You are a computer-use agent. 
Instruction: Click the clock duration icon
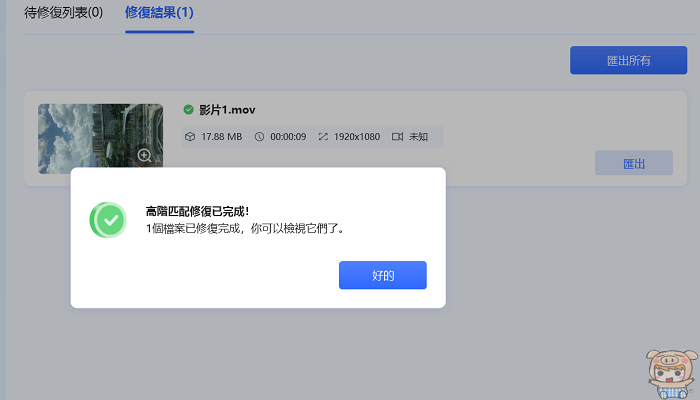259,137
